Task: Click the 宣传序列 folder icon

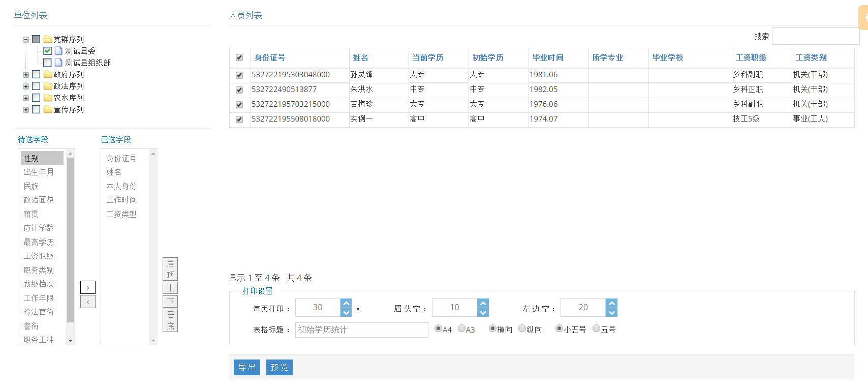Action: (48, 109)
